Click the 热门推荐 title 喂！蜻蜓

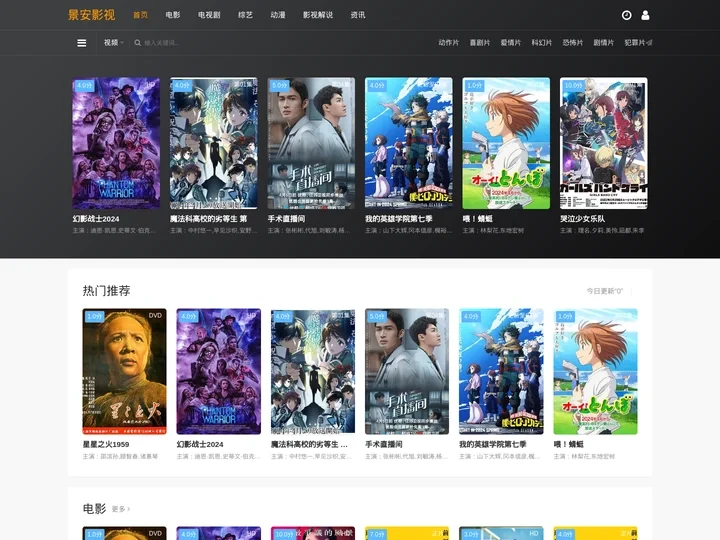(x=568, y=444)
